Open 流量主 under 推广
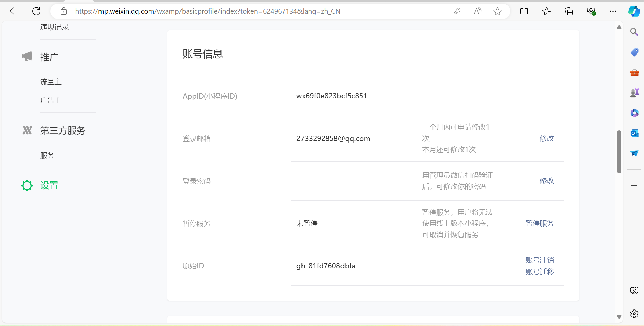This screenshot has height=326, width=644. (51, 82)
